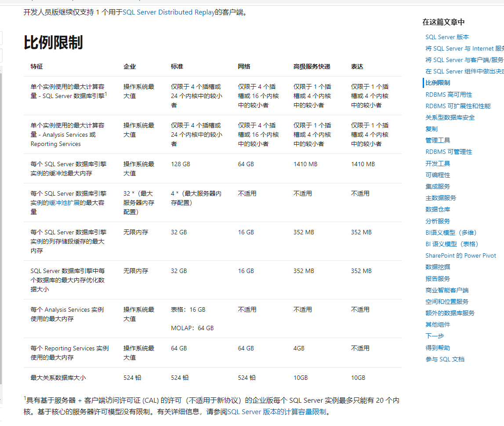504x426 pixels.
Task: Go to RDBMS 可管理性 section
Action: click(x=449, y=152)
